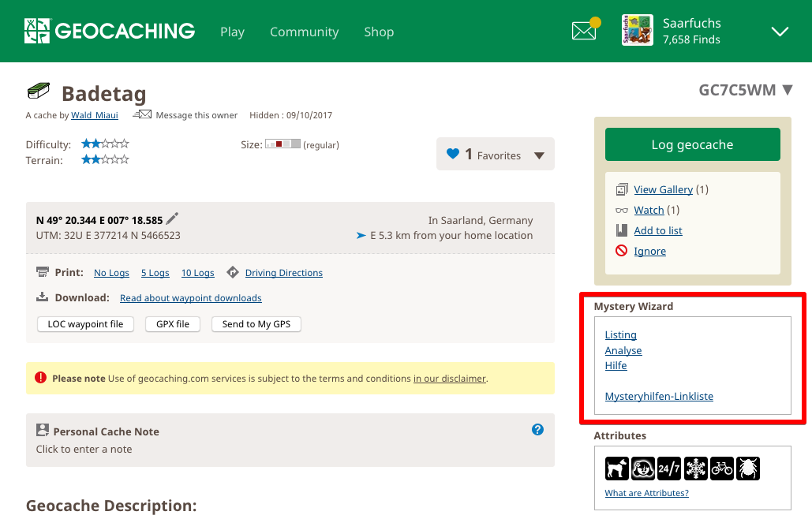Open the Shop menu
This screenshot has height=519, width=812.
[x=379, y=32]
